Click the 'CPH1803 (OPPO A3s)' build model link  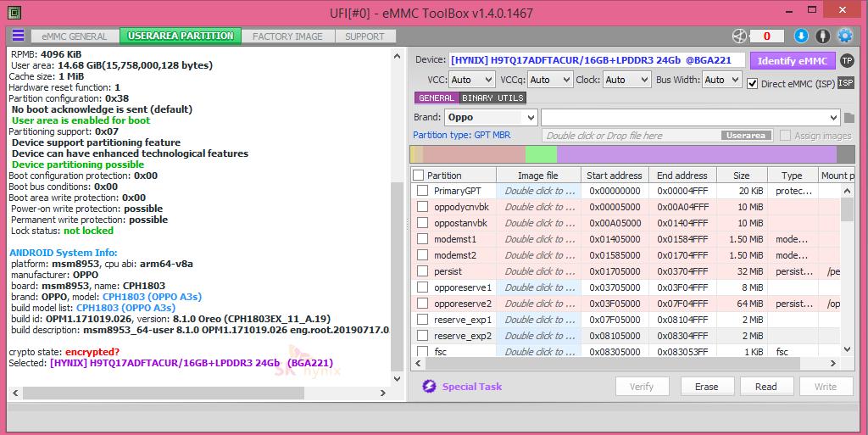click(x=125, y=308)
